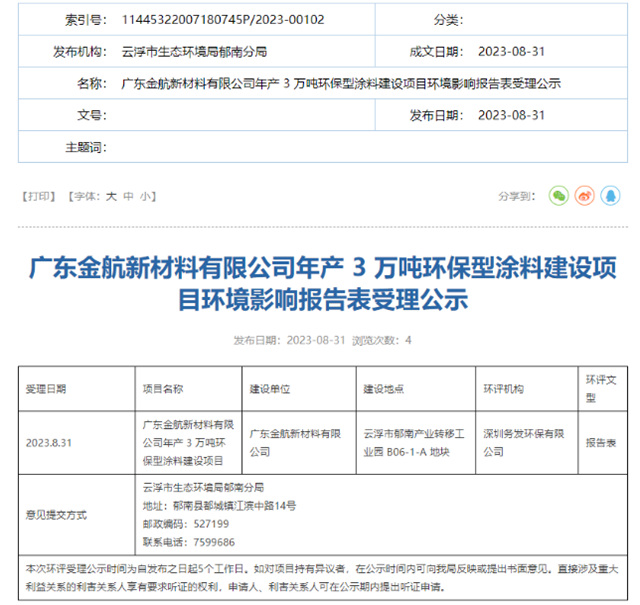Click the address line 郁南县都城镇江滨中路14号

(x=219, y=506)
